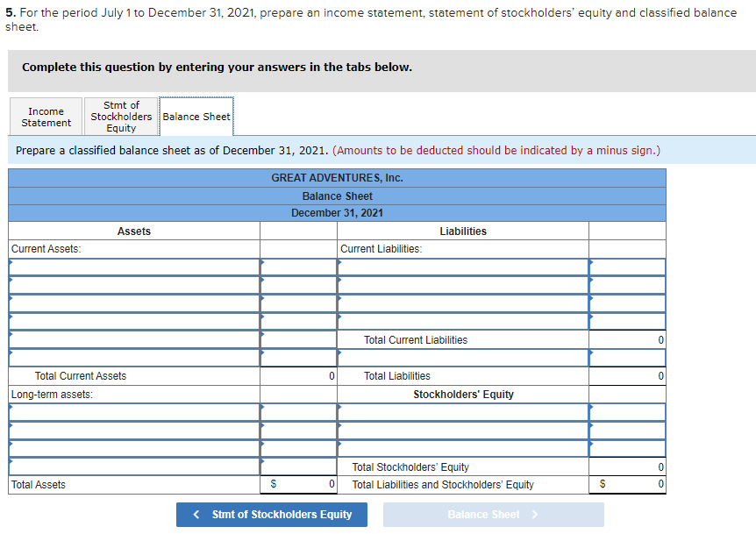Screen dimensions: 756x534
Task: Open second Current Liabilities account name dropdown
Action: pyautogui.click(x=463, y=285)
